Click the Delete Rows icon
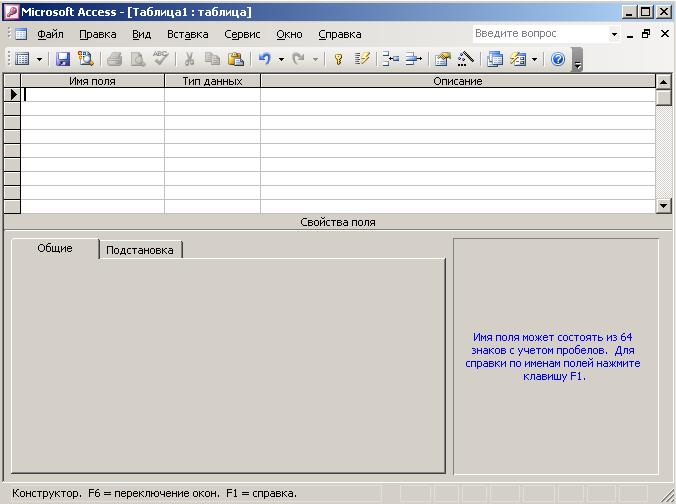The width and height of the screenshot is (676, 504). pyautogui.click(x=413, y=59)
